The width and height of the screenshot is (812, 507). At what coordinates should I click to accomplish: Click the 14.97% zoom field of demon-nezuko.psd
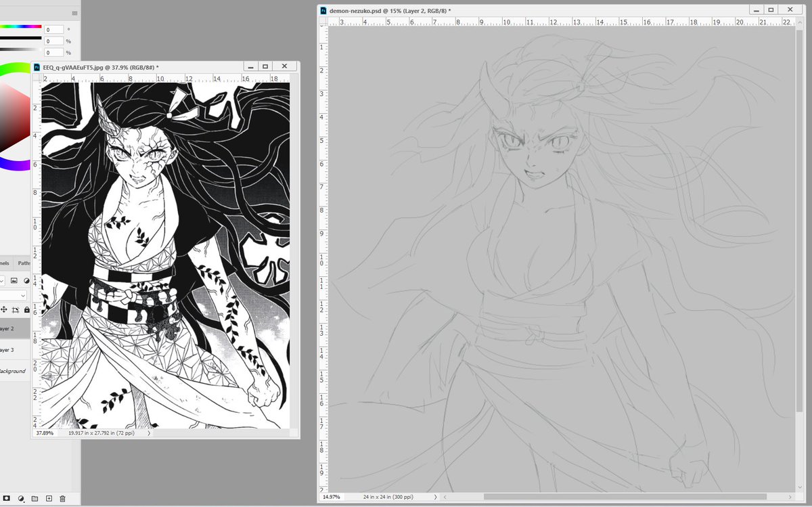(332, 497)
